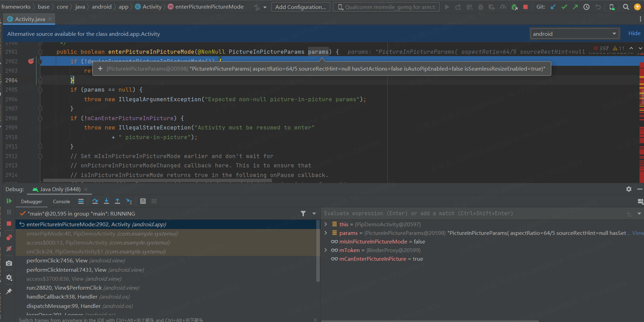Open the watches expression history dropdown arrow

639,214
